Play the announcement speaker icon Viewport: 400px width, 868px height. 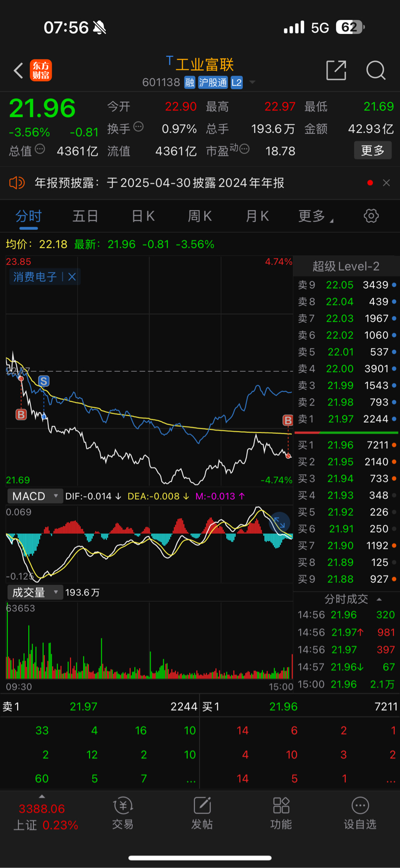[x=17, y=182]
